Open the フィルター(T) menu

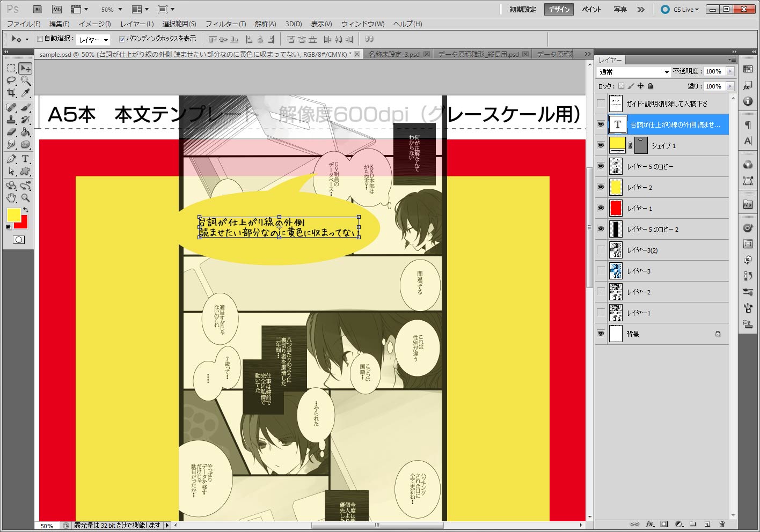(x=225, y=24)
